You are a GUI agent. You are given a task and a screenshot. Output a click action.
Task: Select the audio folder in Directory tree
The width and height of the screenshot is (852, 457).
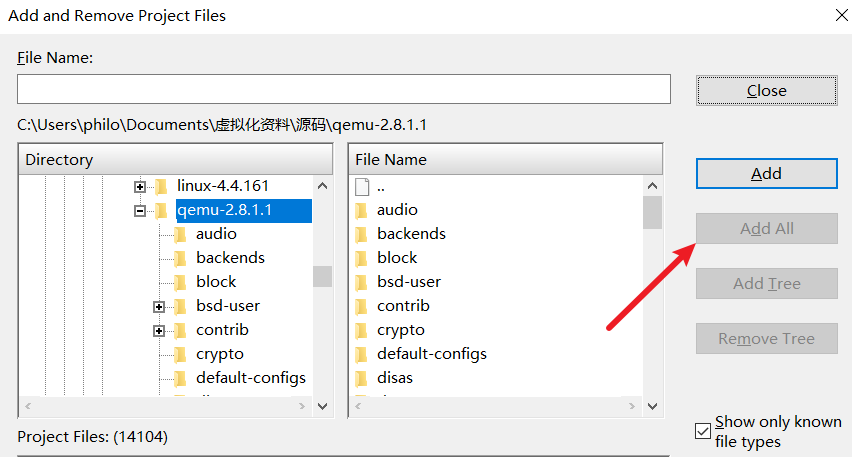point(216,234)
